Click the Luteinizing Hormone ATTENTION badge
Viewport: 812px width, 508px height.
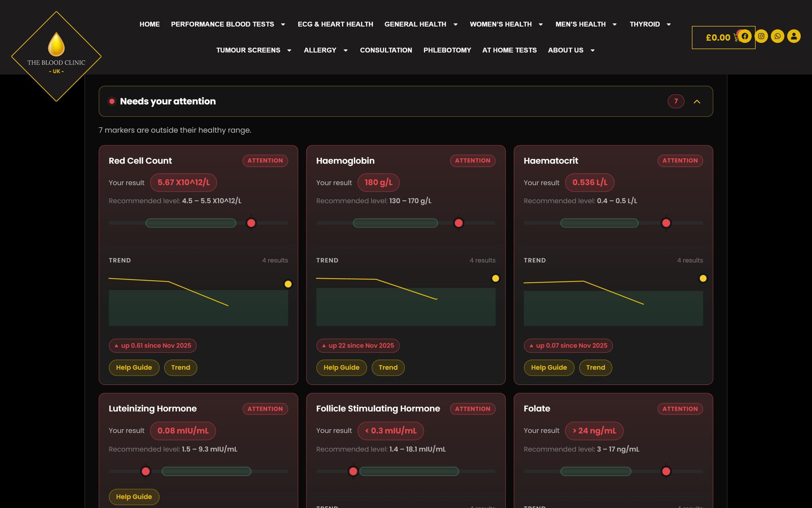tap(265, 409)
